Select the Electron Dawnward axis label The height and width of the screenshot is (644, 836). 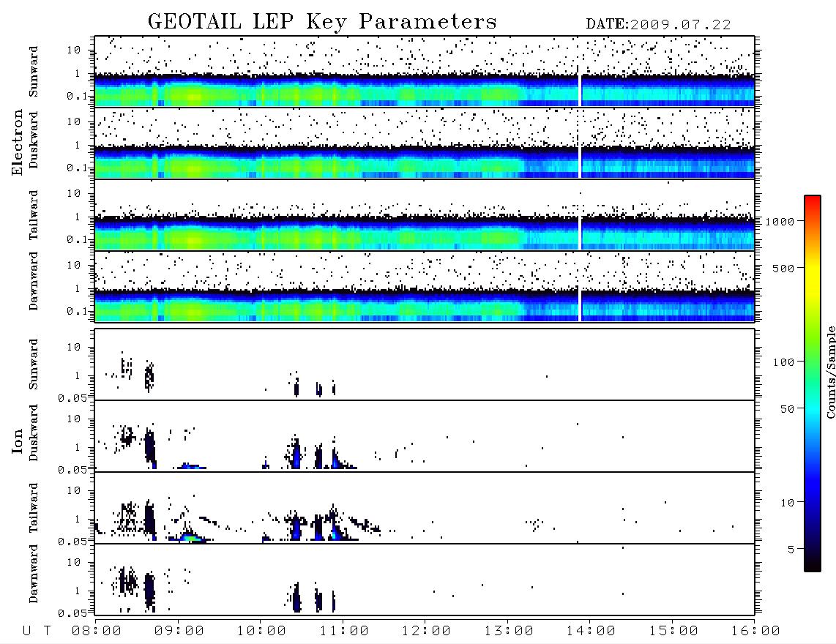(34, 282)
